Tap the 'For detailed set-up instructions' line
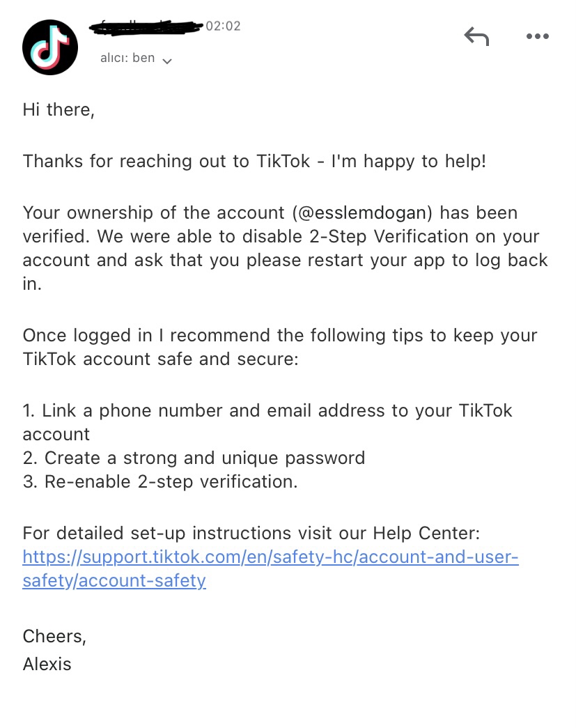This screenshot has width=576, height=728. pos(251,534)
